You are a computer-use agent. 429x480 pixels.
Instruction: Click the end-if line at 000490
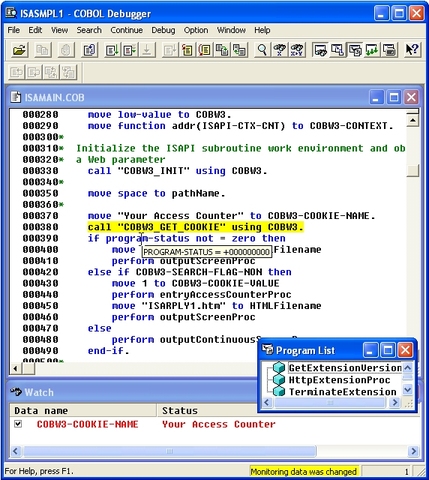(x=108, y=351)
